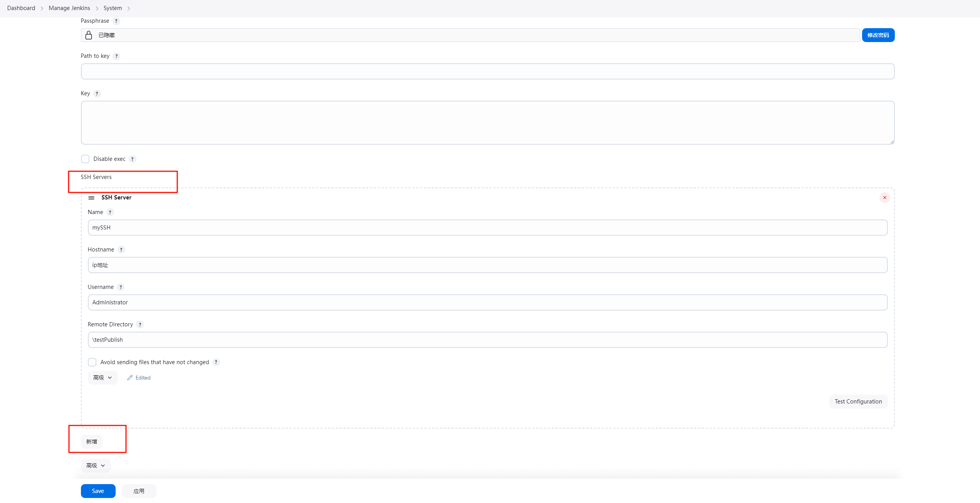Click the SSH Server drag handle icon
This screenshot has width=980, height=503.
pyautogui.click(x=92, y=197)
